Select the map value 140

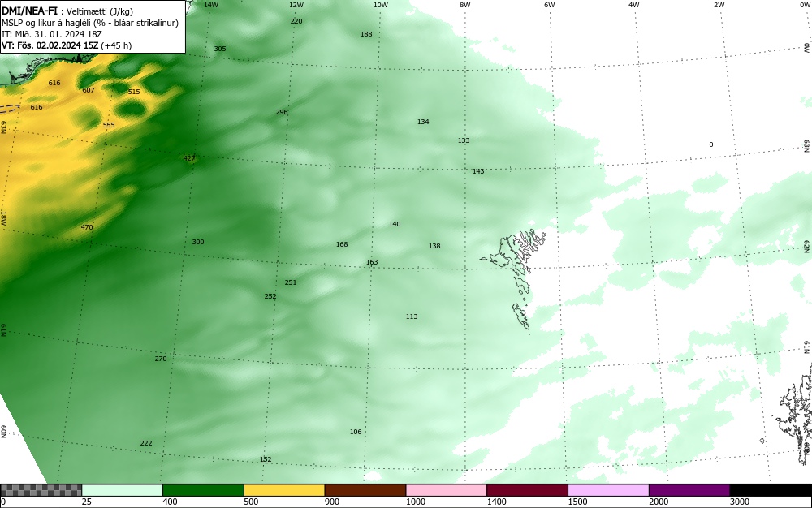point(395,224)
